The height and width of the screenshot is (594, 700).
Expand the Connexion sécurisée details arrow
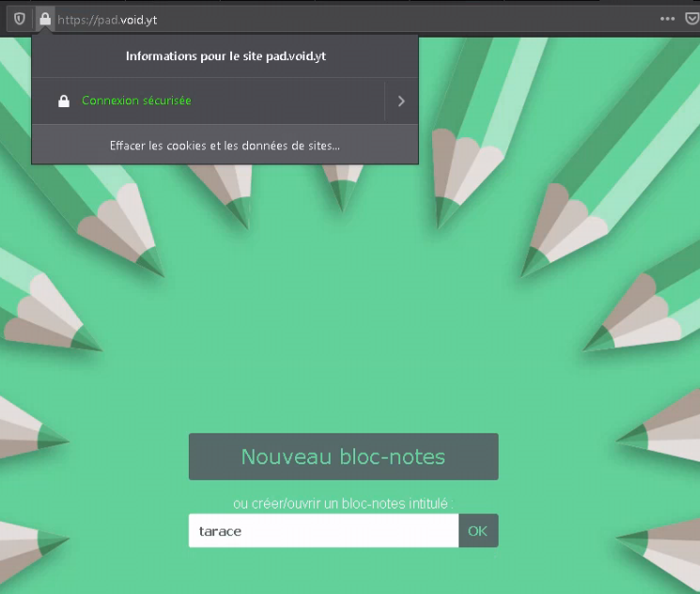pos(401,102)
